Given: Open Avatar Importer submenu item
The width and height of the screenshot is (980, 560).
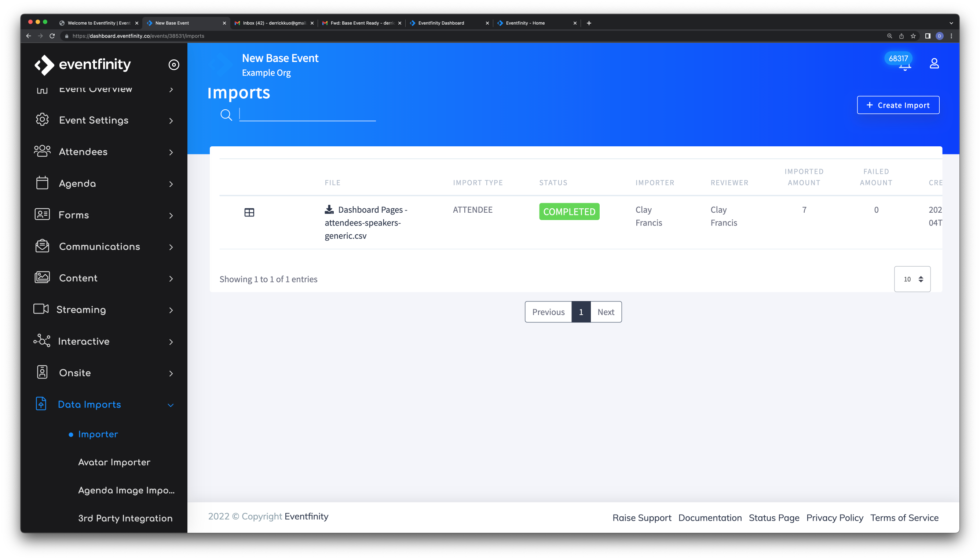Looking at the screenshot, I should click(114, 462).
